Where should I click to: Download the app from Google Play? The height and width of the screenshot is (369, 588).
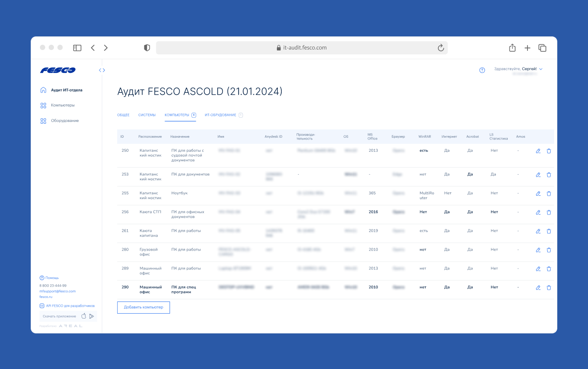pos(92,316)
